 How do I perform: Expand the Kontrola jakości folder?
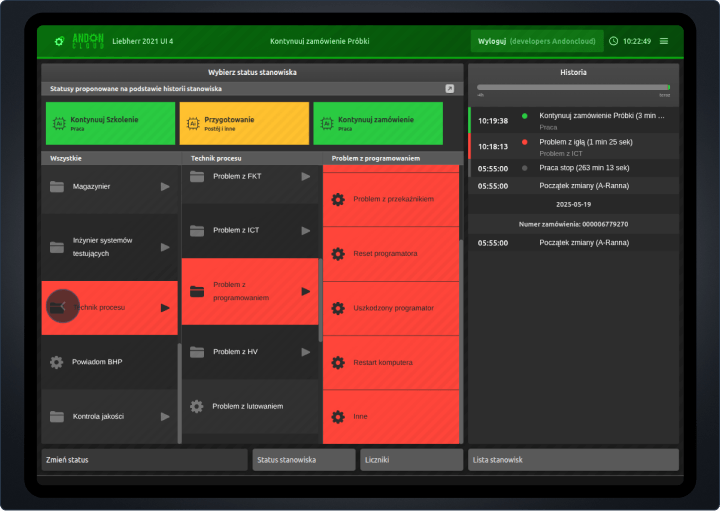pos(109,416)
